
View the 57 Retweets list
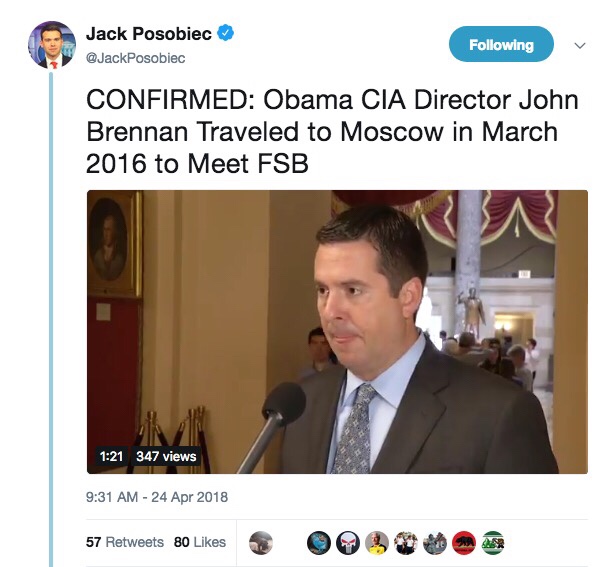[x=124, y=542]
